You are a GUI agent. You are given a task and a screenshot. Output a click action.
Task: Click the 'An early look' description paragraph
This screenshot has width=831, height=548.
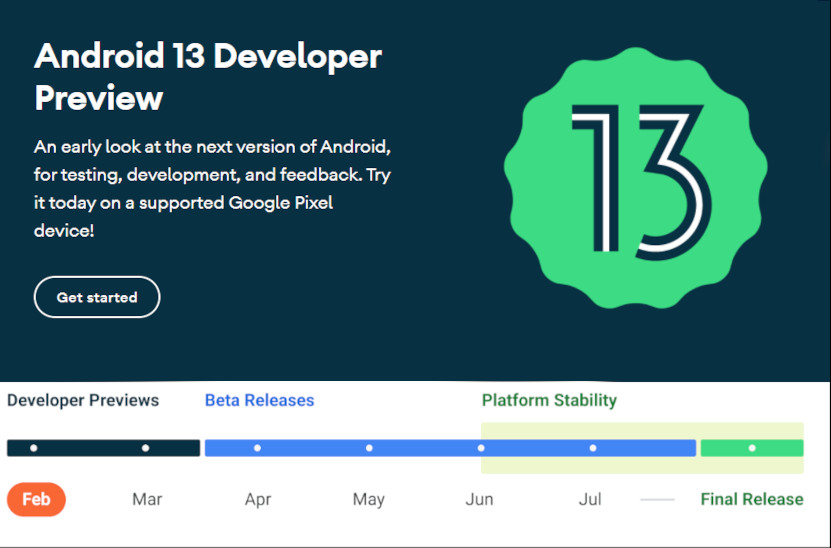pos(213,189)
